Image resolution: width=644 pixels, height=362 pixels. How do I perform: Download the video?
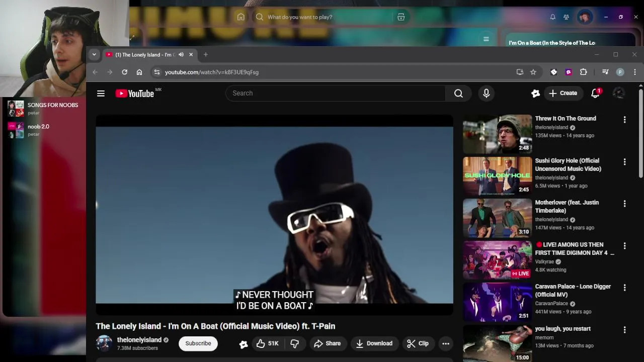[374, 343]
